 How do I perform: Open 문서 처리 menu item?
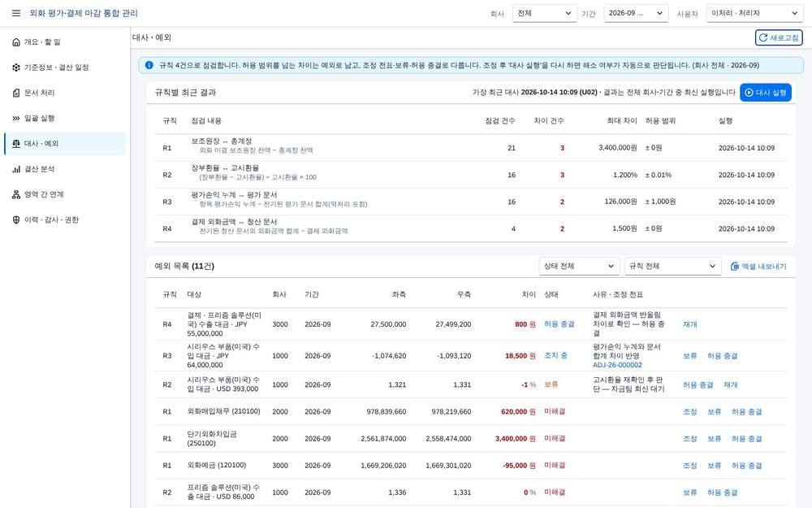[65, 93]
